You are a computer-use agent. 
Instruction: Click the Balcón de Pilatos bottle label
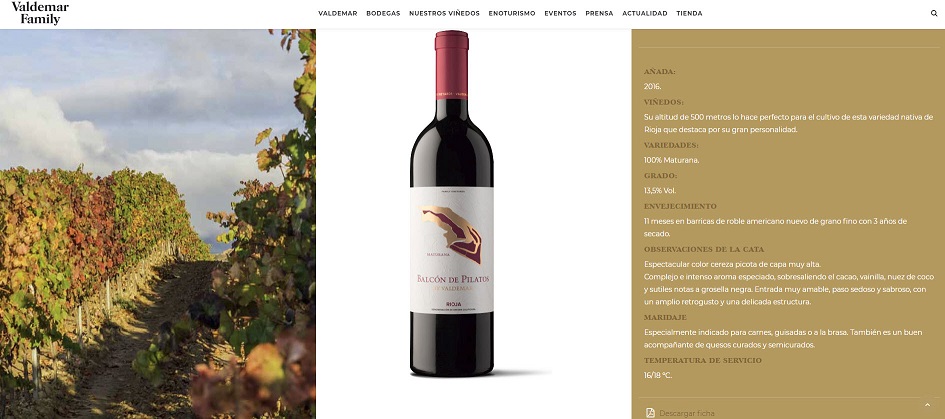451,250
